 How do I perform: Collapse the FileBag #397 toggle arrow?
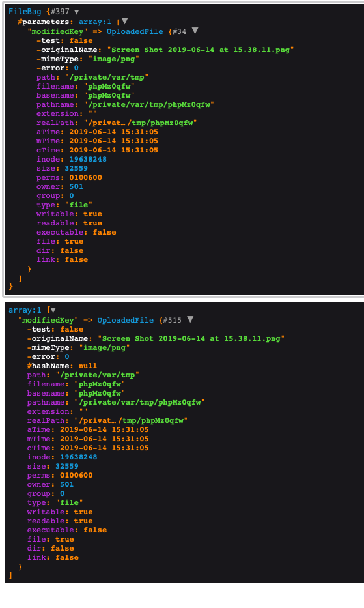pyautogui.click(x=76, y=12)
